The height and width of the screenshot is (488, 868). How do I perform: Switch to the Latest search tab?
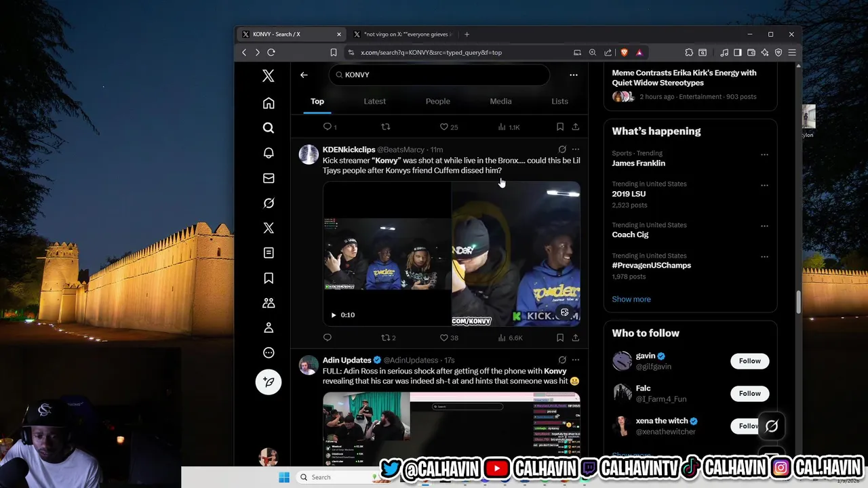[x=374, y=101]
